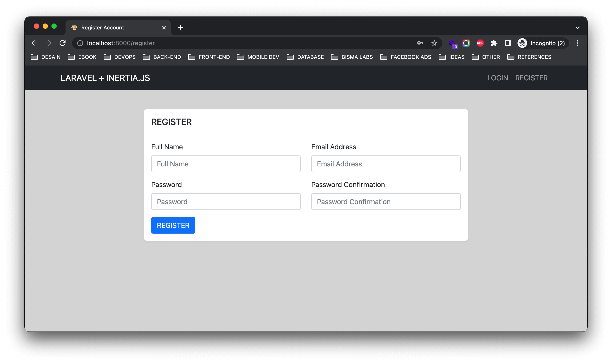Open a new browser tab
Image resolution: width=612 pixels, height=364 pixels.
pos(180,28)
